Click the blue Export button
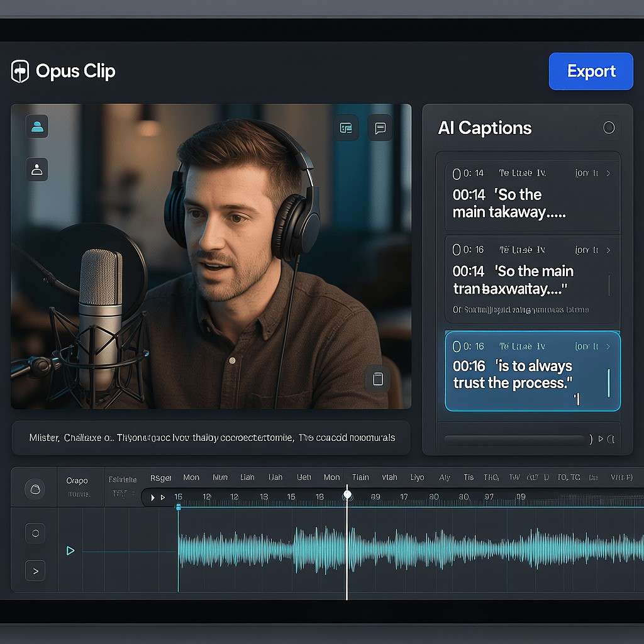The height and width of the screenshot is (644, 644). pos(591,71)
